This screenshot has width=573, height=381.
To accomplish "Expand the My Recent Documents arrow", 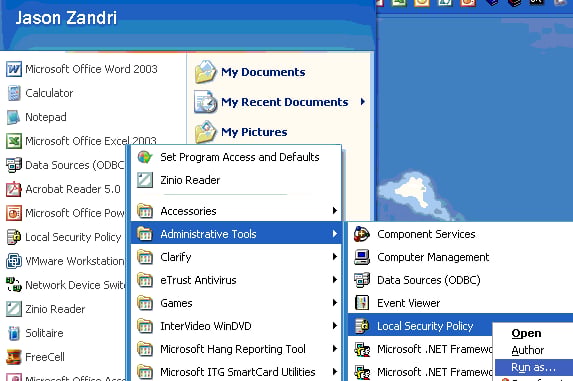I will click(x=363, y=102).
